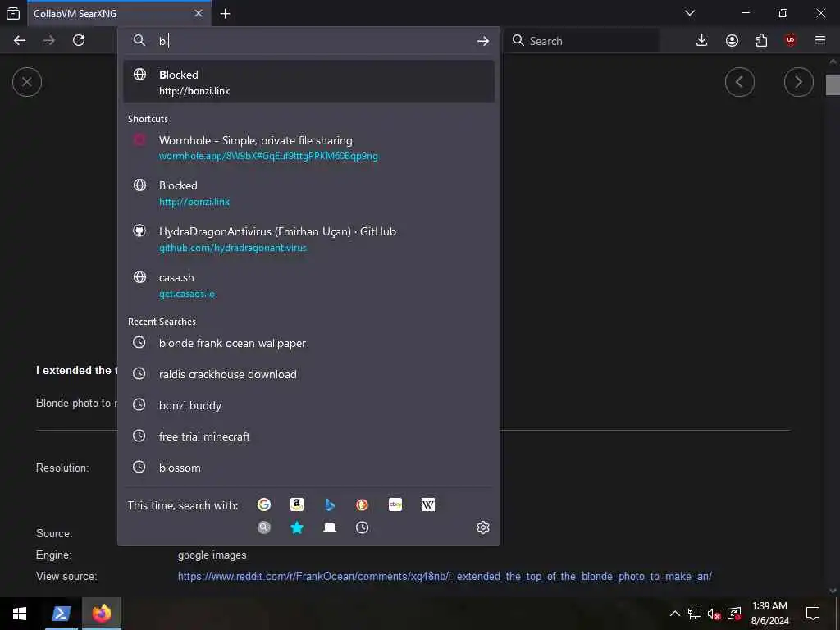List all tabs dropdown
The width and height of the screenshot is (840, 630).
(x=689, y=13)
